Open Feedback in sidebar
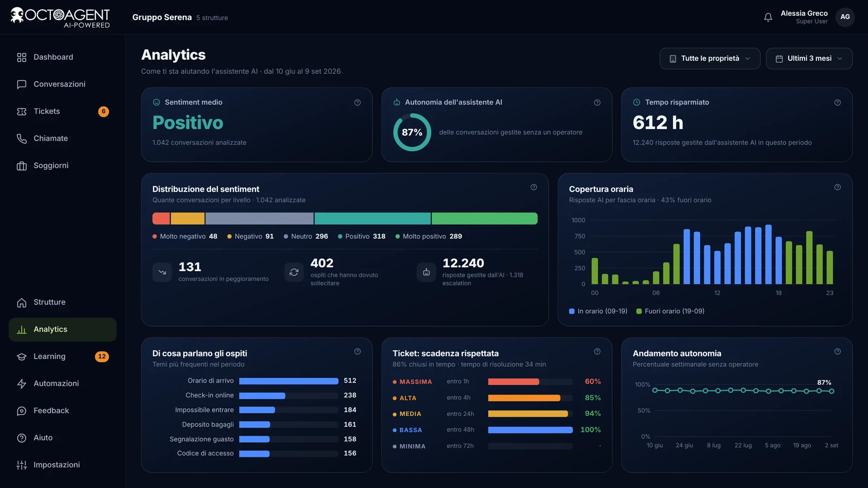The height and width of the screenshot is (488, 868). pyautogui.click(x=62, y=411)
